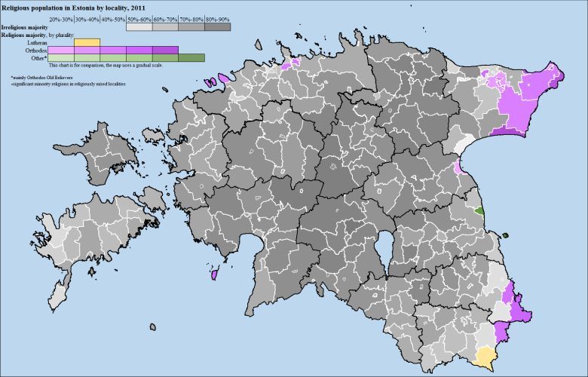
Task: Click the Irreligious 50%-60% light gray swatch
Action: pos(139,26)
